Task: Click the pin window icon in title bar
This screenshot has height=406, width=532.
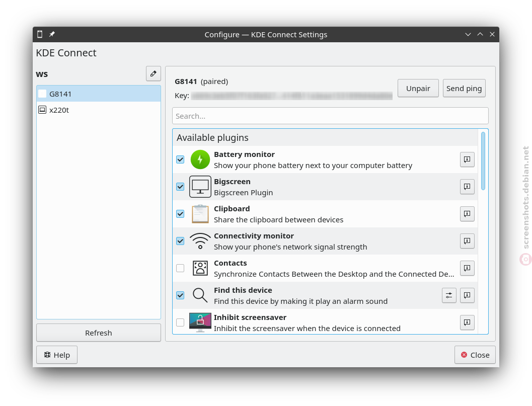Action: [52, 34]
